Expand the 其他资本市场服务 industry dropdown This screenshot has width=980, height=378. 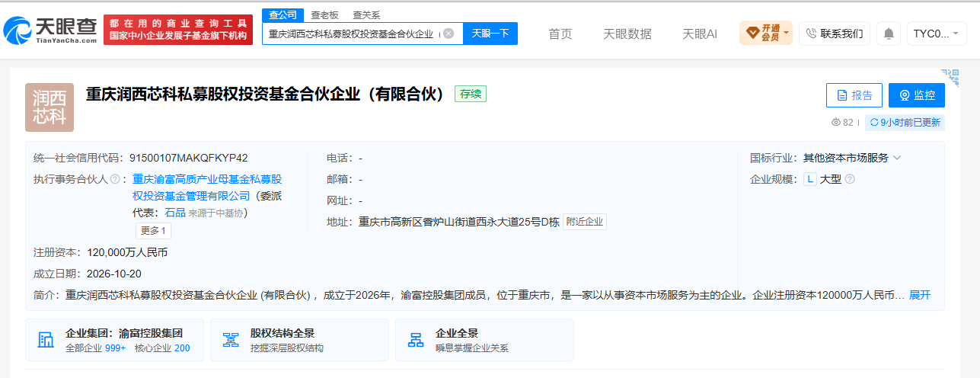tap(852, 158)
